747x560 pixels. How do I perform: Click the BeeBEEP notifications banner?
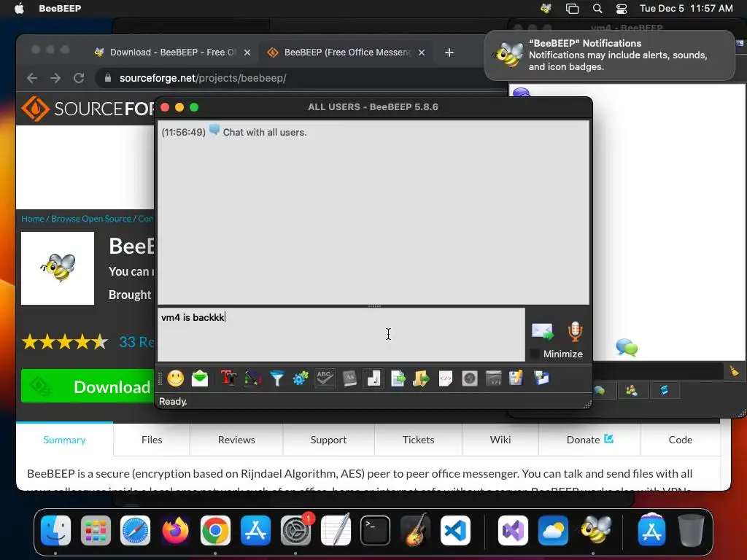610,55
